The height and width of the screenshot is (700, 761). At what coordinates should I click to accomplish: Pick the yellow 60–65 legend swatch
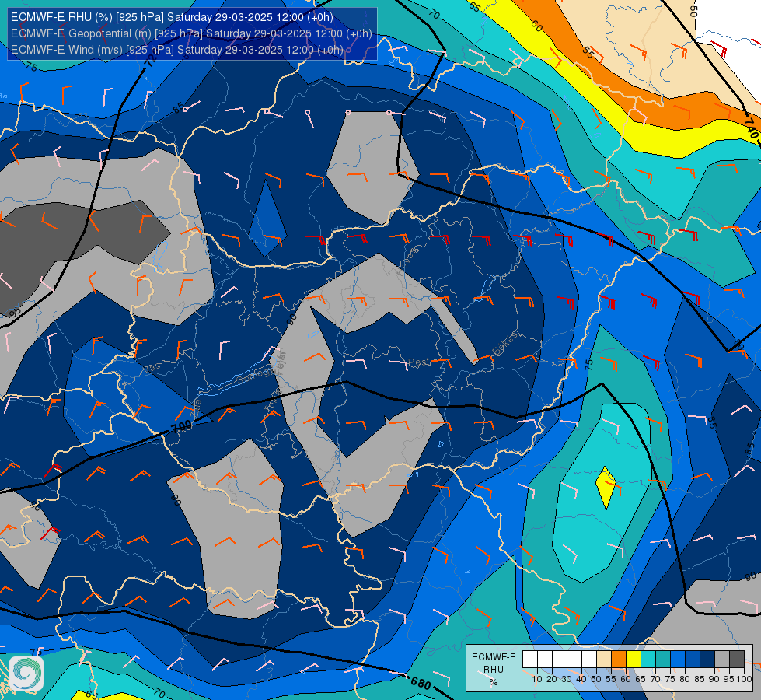(634, 660)
